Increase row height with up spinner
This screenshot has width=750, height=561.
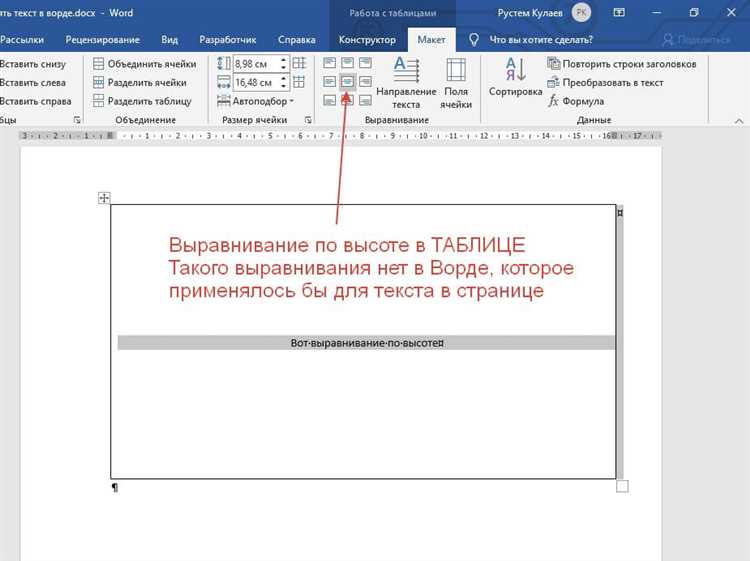(x=284, y=60)
